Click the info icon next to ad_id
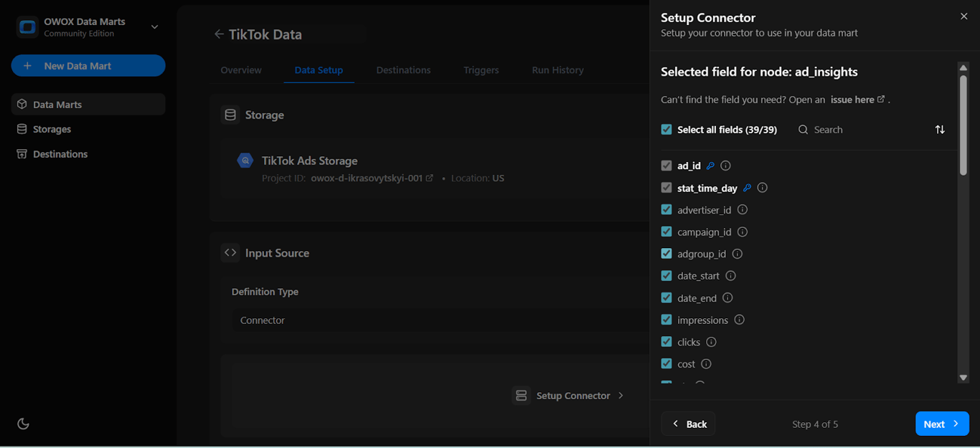 [x=725, y=166]
